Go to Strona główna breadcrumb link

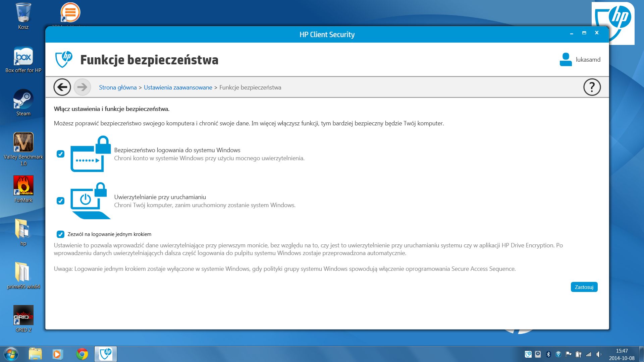click(118, 87)
